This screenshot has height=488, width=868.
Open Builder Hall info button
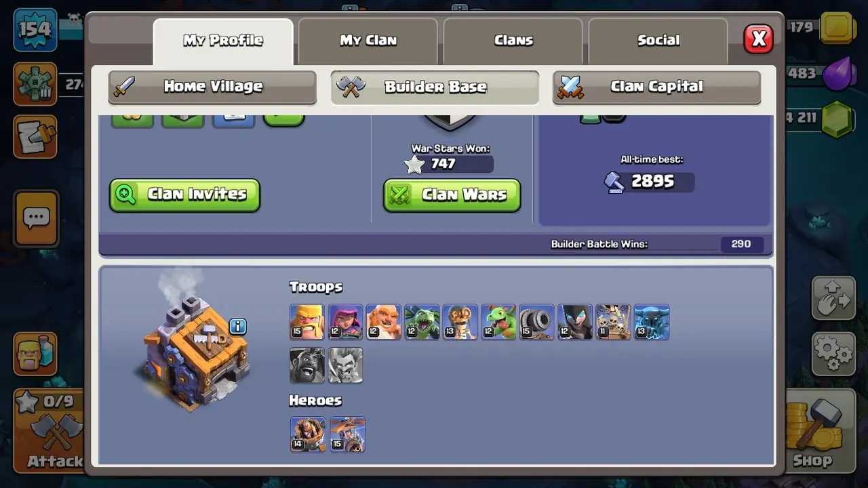click(237, 327)
